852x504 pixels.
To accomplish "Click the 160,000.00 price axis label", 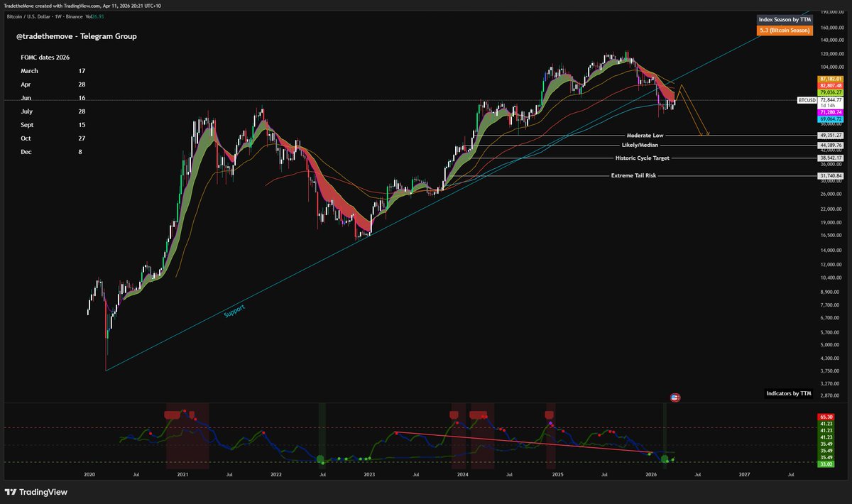I will tap(832, 28).
